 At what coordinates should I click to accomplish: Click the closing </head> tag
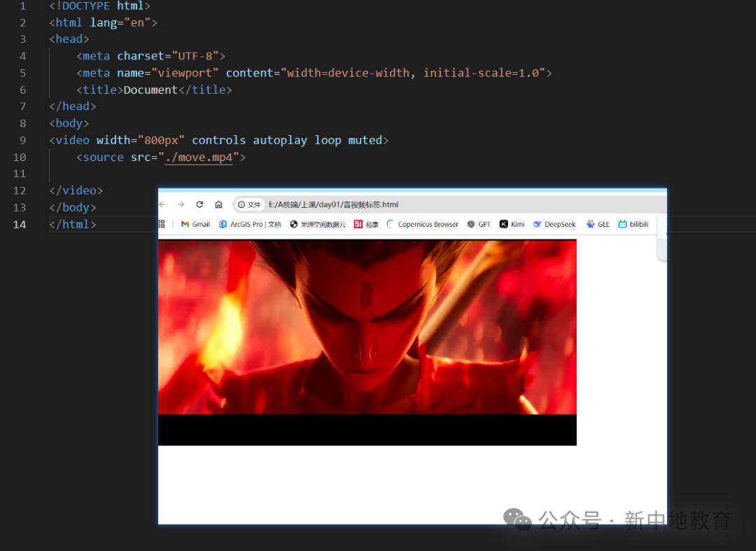[x=73, y=106]
